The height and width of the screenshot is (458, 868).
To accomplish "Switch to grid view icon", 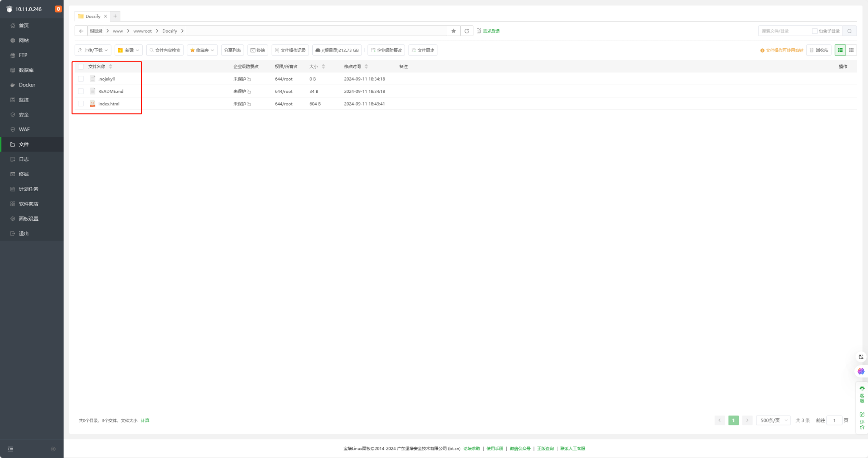I will pyautogui.click(x=851, y=50).
